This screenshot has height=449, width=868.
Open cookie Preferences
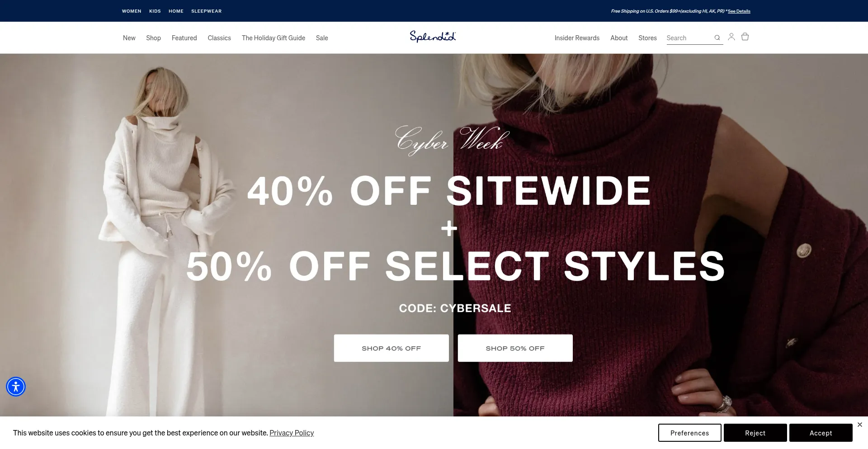tap(690, 433)
